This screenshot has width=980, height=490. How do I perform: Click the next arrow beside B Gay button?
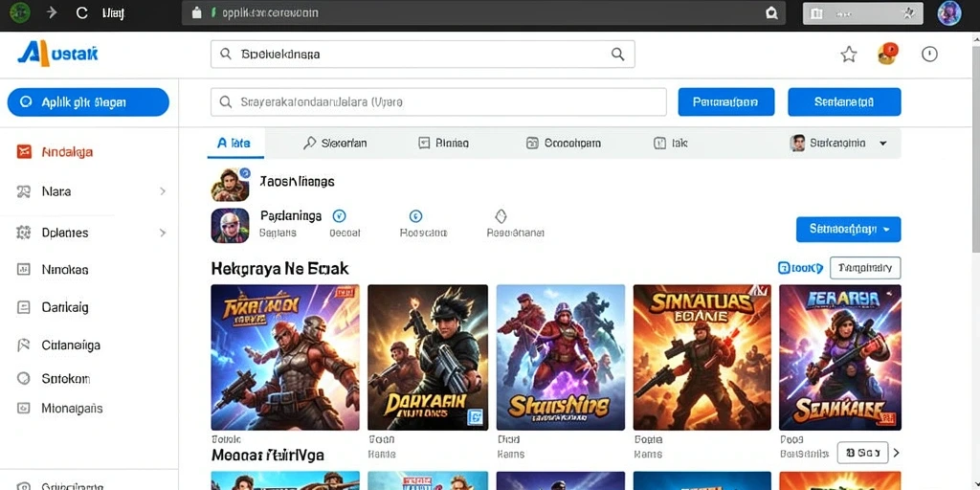pos(896,453)
